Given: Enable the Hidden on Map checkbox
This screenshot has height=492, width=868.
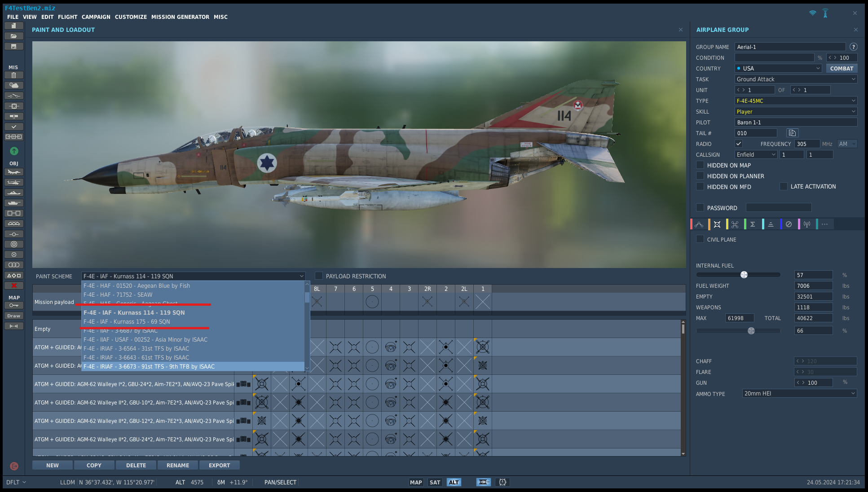Looking at the screenshot, I should point(700,165).
